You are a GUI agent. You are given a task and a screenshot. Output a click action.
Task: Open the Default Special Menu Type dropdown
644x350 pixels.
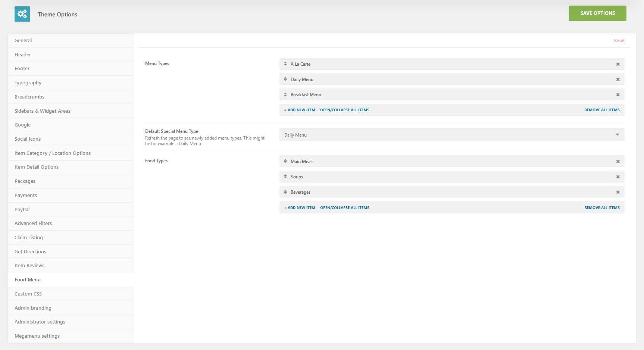pyautogui.click(x=452, y=135)
